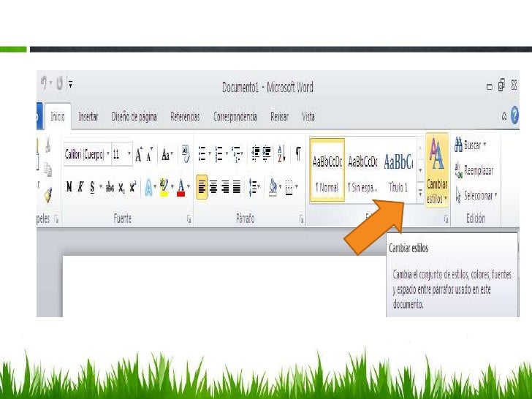This screenshot has width=532, height=399.
Task: Click the Undo arrow icon
Action: coord(44,83)
